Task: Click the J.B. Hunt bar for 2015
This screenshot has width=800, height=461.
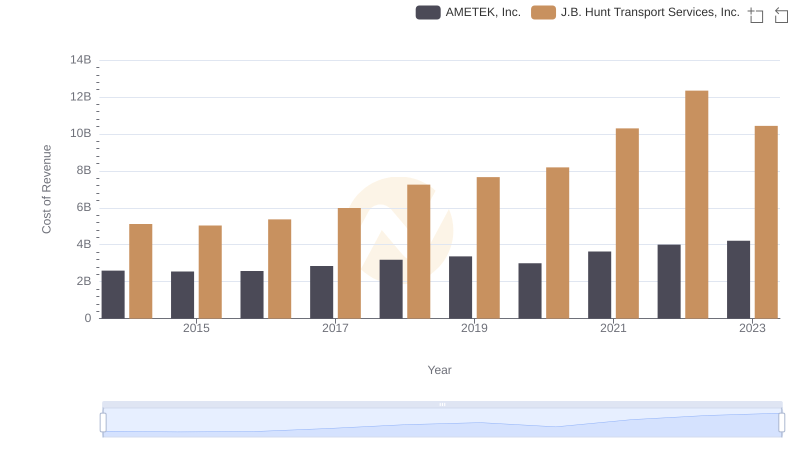Action: (210, 272)
